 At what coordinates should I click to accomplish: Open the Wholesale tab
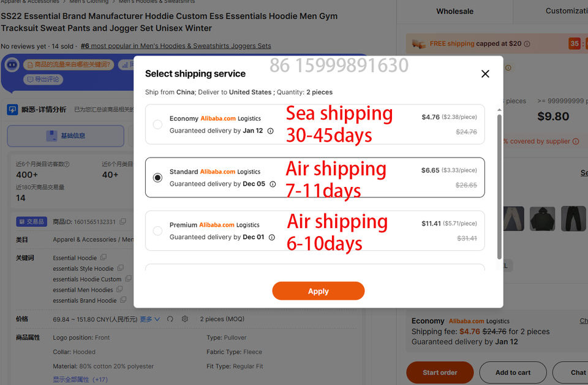454,11
